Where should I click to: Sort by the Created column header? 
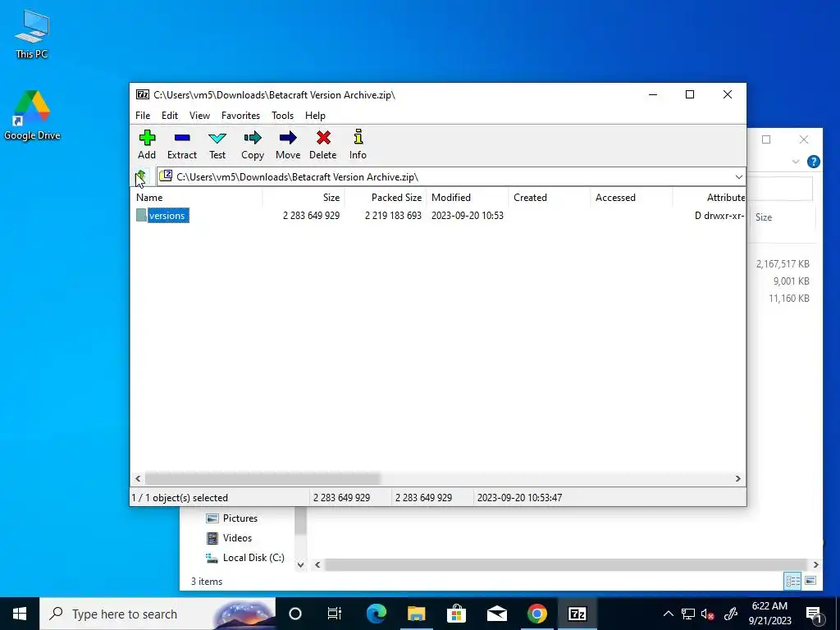pyautogui.click(x=549, y=198)
